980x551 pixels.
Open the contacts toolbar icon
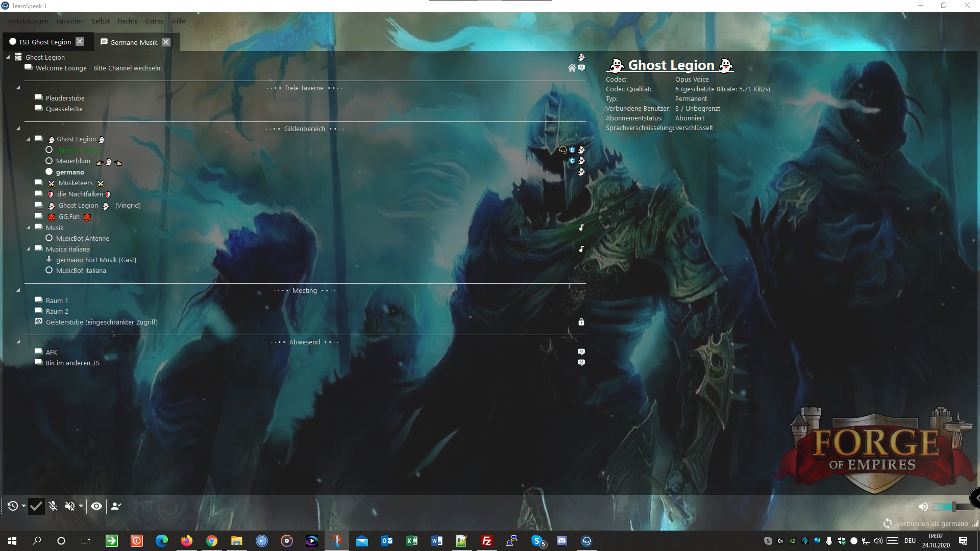tap(116, 506)
